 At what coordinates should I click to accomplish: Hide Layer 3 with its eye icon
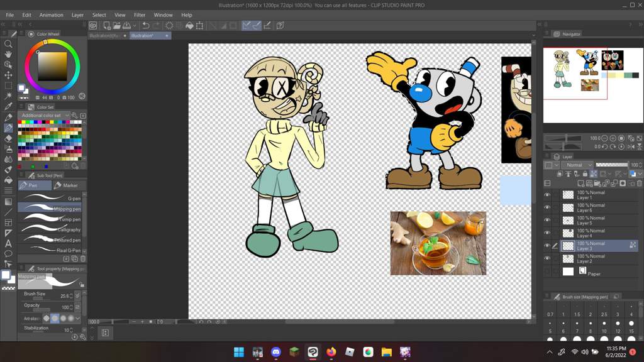tap(547, 246)
